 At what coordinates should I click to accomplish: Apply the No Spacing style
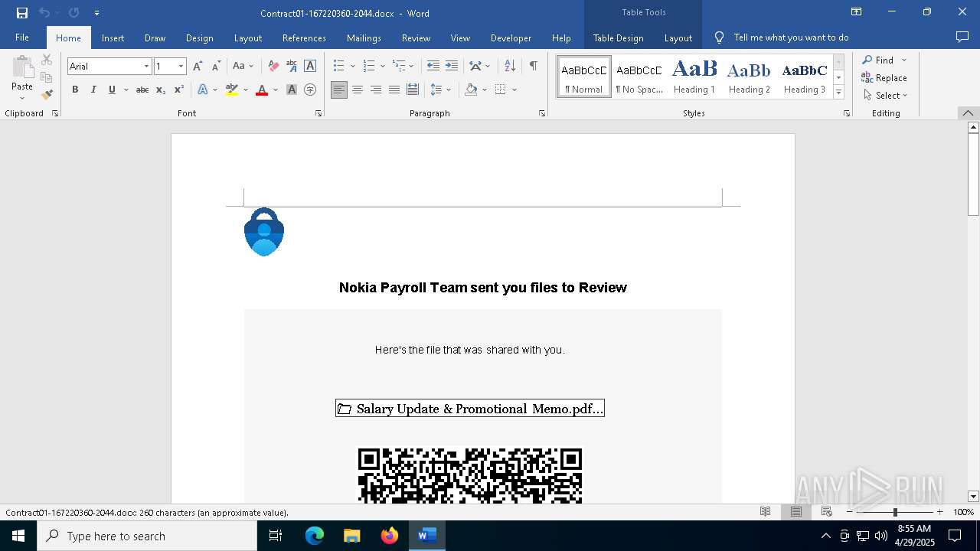(x=639, y=77)
